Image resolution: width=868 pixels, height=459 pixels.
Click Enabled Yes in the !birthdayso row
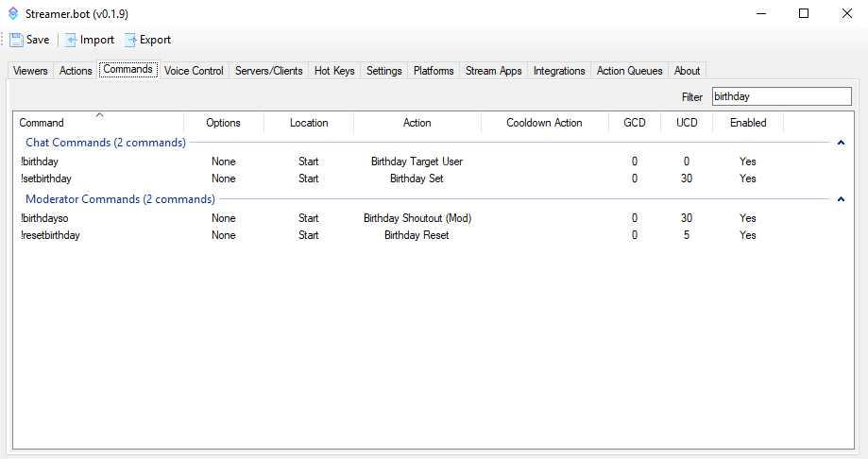click(748, 218)
